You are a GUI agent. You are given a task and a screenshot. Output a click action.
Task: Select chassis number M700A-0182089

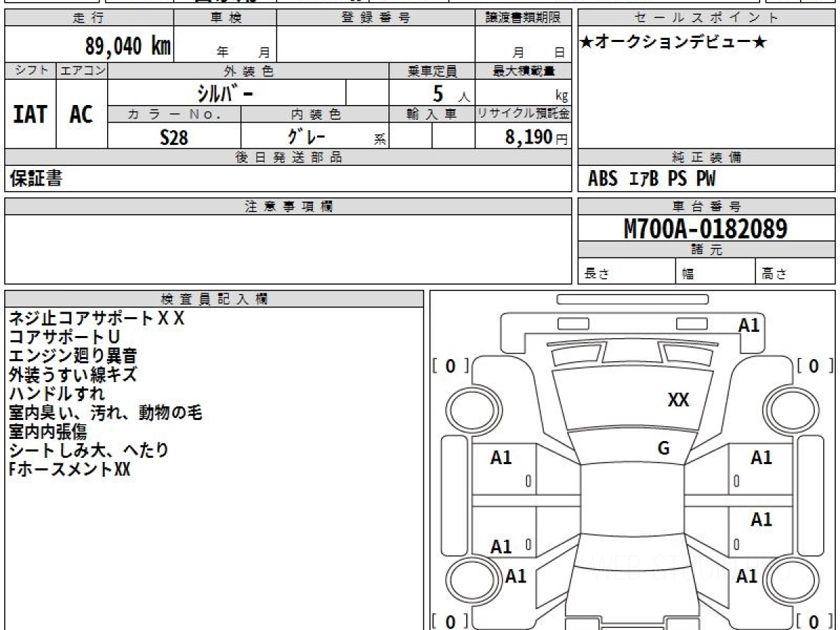tap(706, 228)
